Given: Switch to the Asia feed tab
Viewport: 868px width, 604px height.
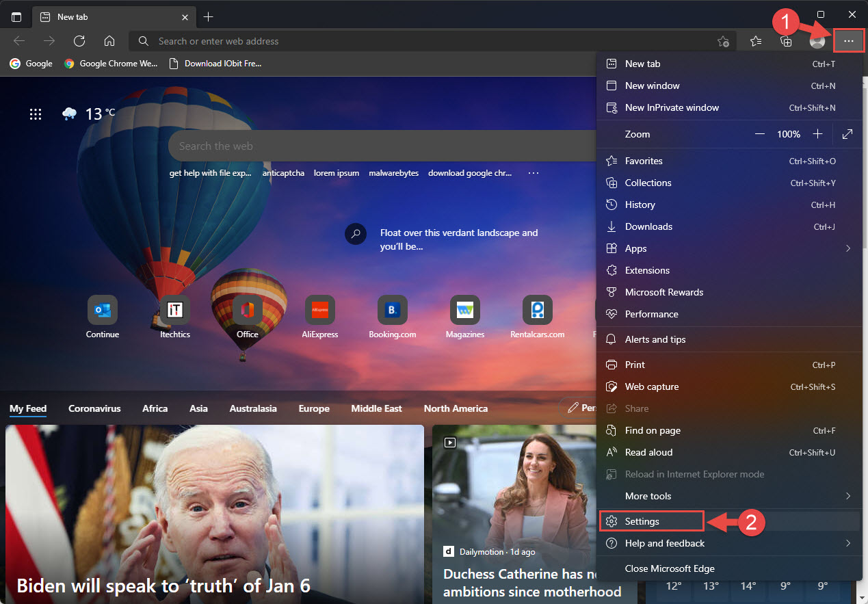Looking at the screenshot, I should (199, 408).
